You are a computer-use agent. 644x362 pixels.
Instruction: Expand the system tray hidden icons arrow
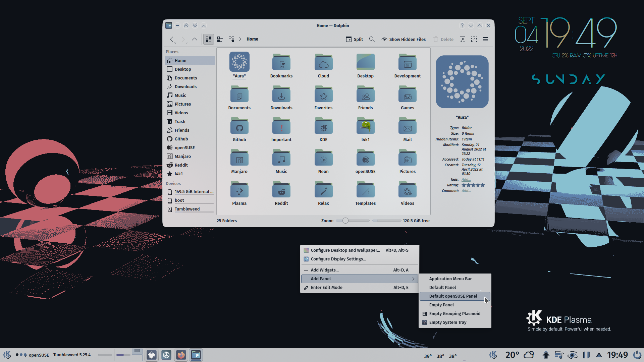click(599, 355)
